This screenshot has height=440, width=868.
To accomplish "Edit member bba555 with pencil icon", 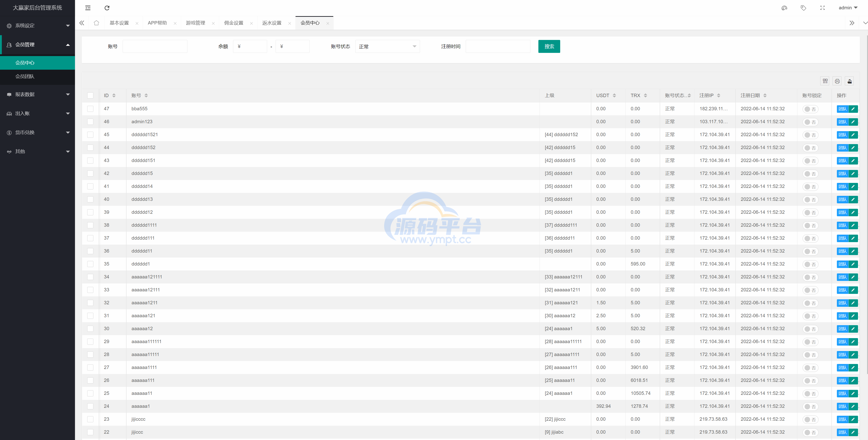I will (x=853, y=109).
